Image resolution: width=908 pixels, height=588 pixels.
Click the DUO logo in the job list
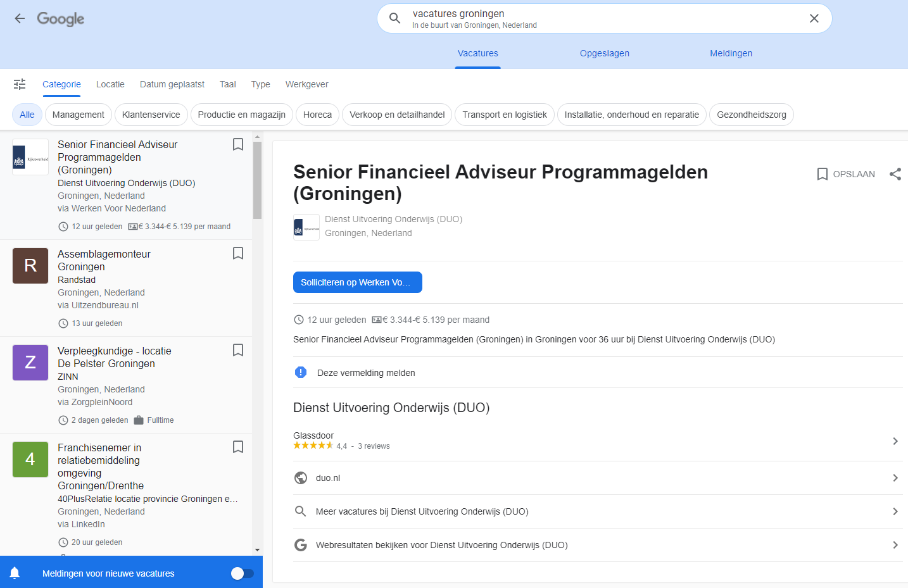(x=30, y=157)
